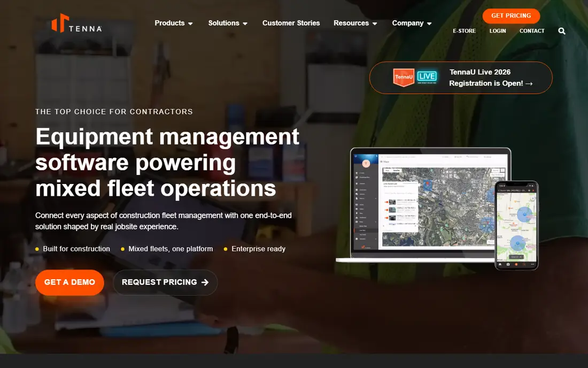This screenshot has width=588, height=368.
Task: Click the orange GET PRICING button
Action: point(511,16)
